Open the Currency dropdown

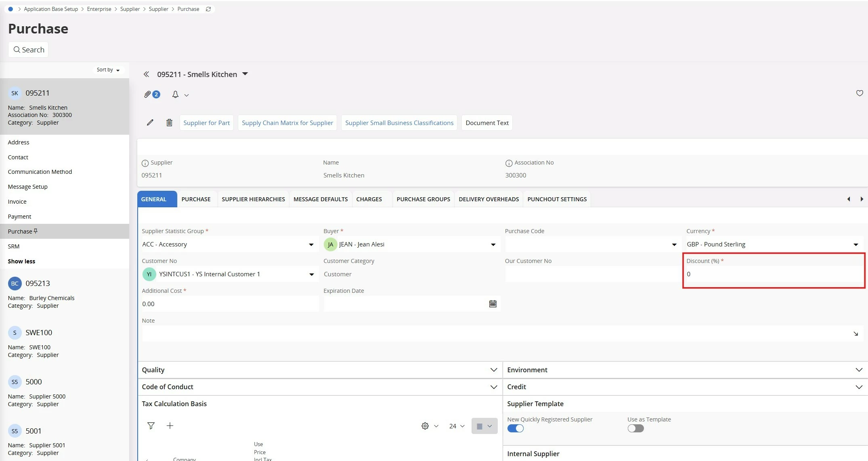click(x=855, y=244)
